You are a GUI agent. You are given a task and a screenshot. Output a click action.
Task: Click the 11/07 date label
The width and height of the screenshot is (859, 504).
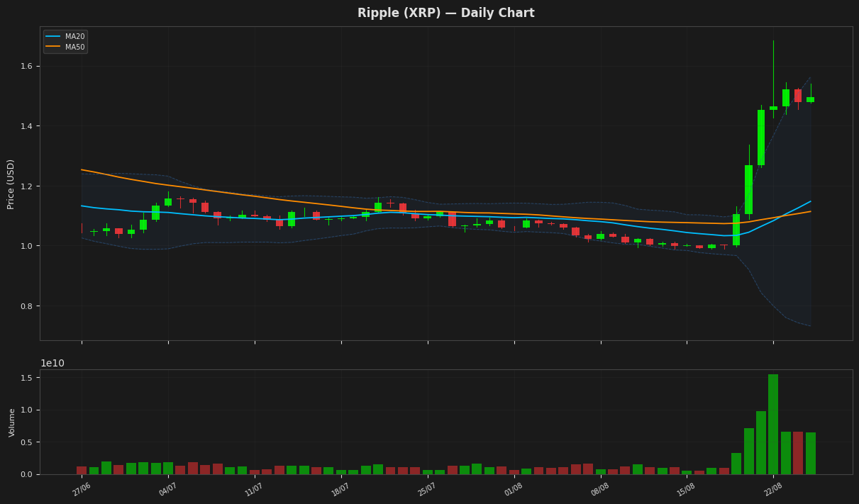[x=255, y=489]
